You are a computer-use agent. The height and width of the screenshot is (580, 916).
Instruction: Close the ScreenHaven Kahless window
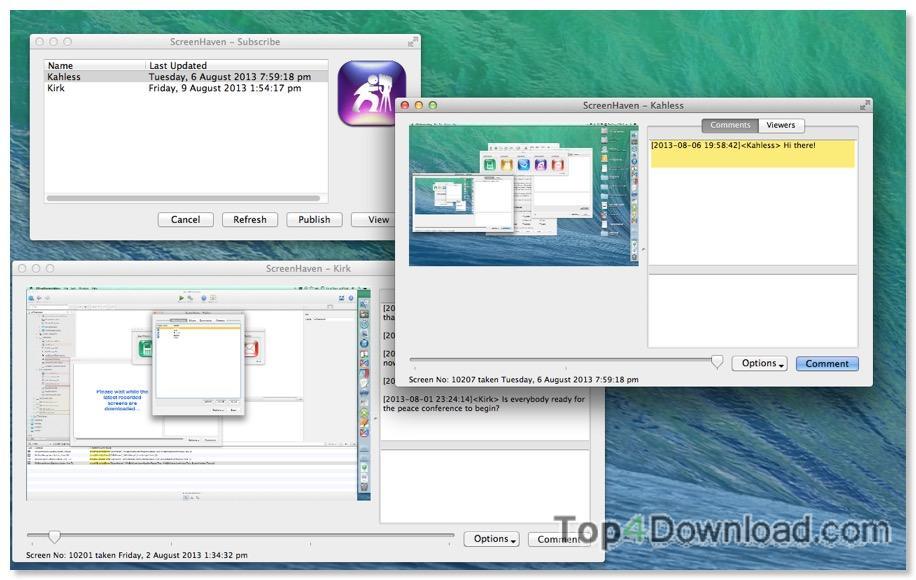click(404, 106)
